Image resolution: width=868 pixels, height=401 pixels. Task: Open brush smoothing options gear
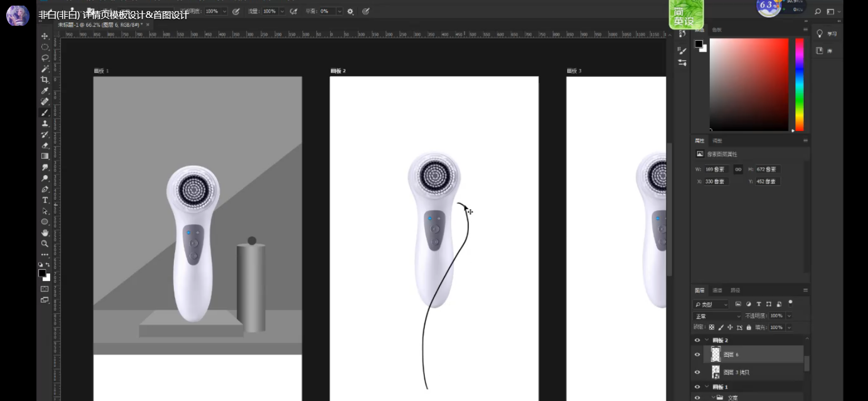(350, 11)
